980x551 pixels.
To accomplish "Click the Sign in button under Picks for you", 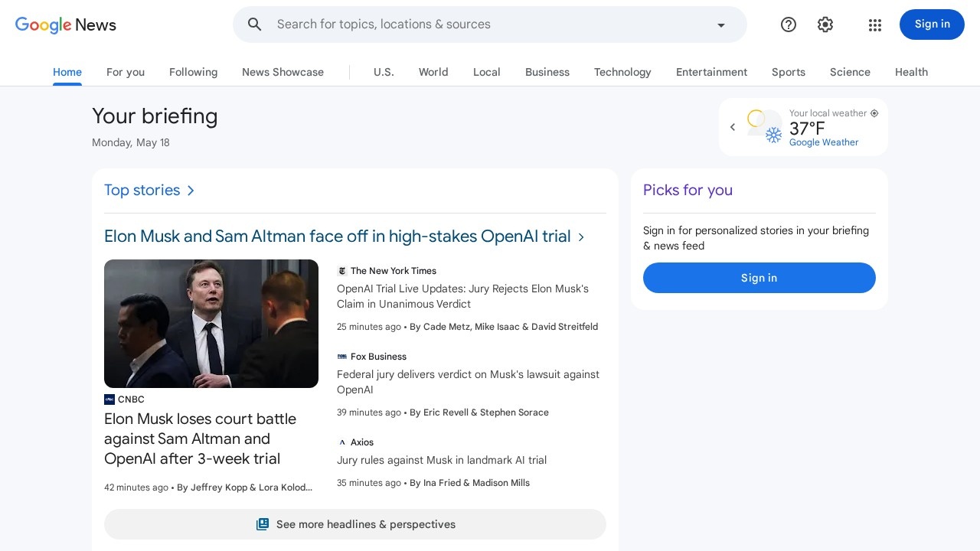I will pos(759,278).
